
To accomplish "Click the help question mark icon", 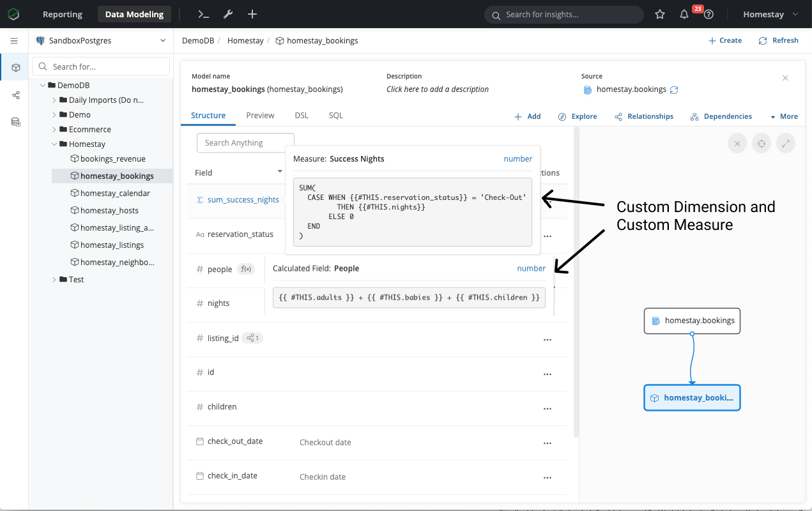I will [x=709, y=15].
